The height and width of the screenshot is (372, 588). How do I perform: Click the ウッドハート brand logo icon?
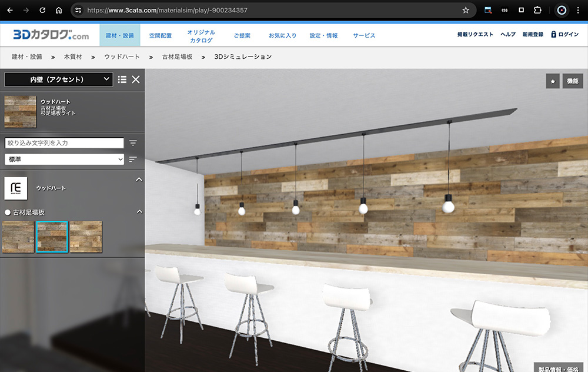(16, 188)
